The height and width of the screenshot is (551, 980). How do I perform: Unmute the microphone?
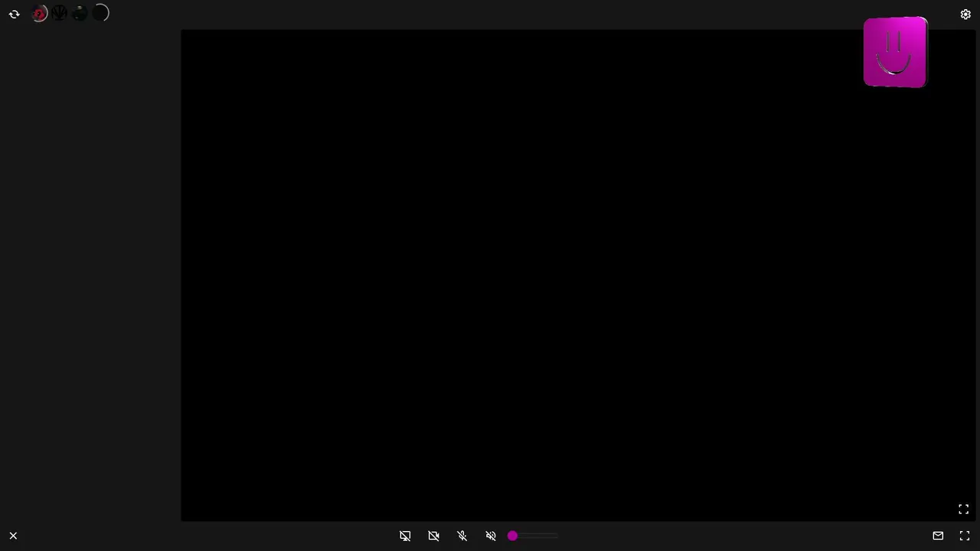pyautogui.click(x=462, y=536)
